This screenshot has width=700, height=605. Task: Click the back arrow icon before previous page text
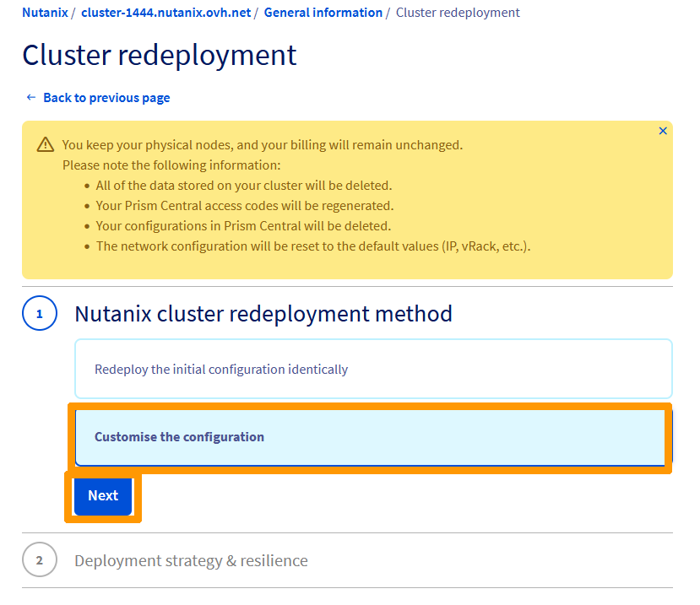(x=31, y=97)
